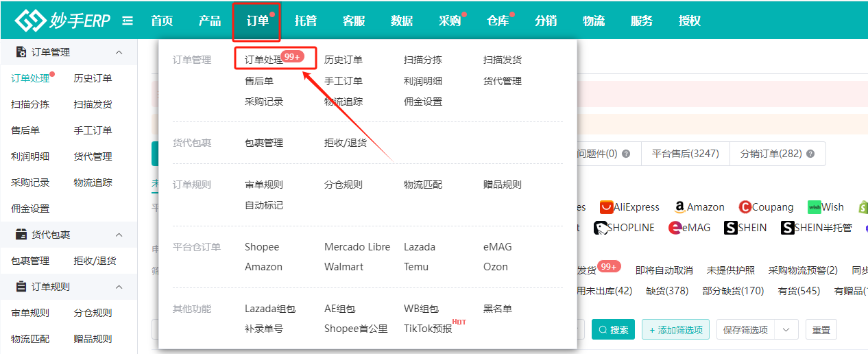
Task: Open 物流追踪 link in left sidebar
Action: tap(93, 182)
